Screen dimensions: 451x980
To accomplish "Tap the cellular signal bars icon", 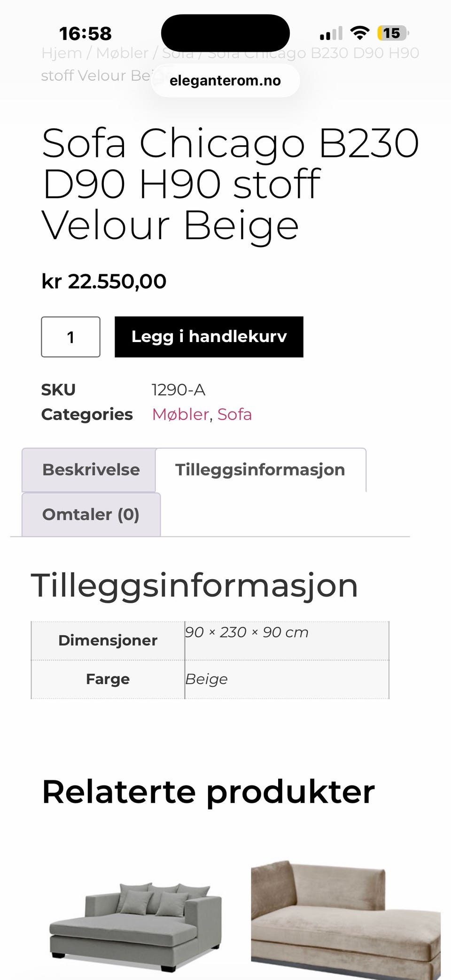I will pos(332,33).
